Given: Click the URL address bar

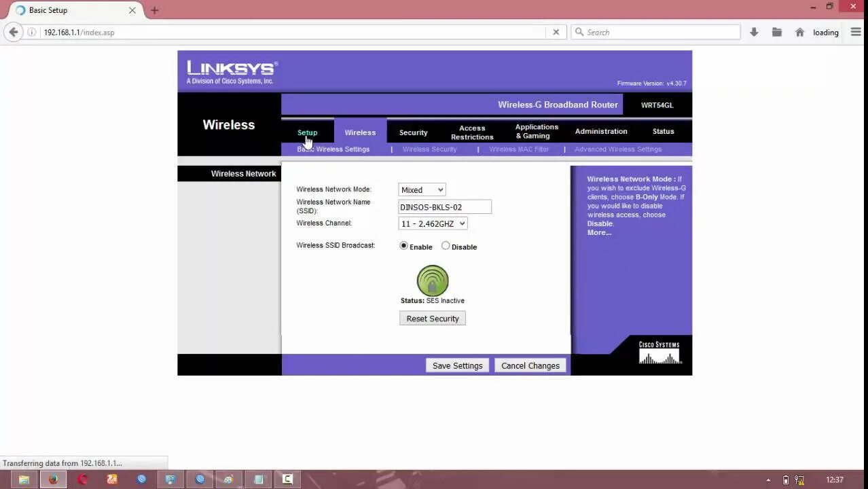Looking at the screenshot, I should click(292, 32).
